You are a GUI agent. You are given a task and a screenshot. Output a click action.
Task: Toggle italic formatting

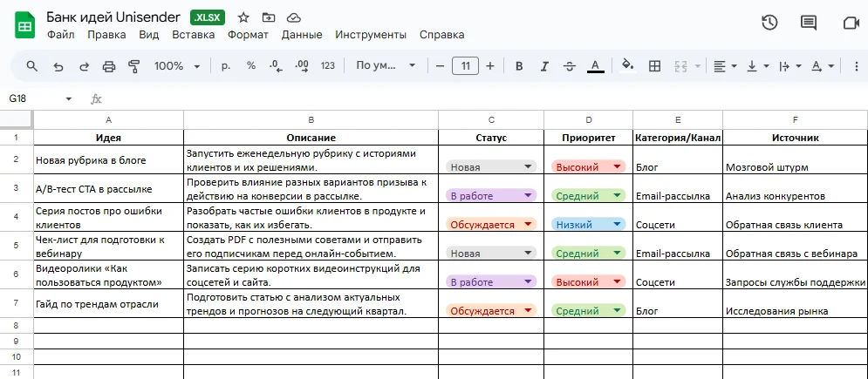(x=544, y=66)
